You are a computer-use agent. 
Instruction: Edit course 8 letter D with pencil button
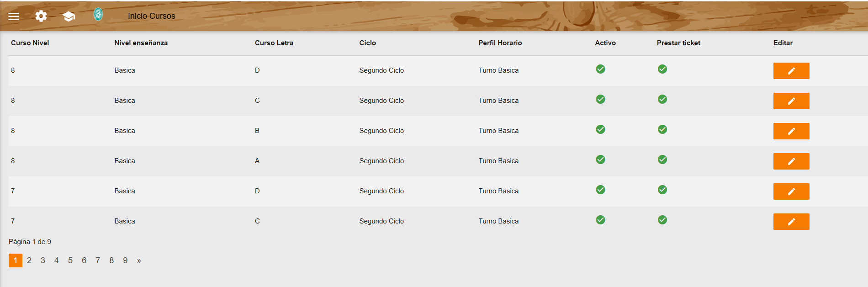click(x=791, y=71)
